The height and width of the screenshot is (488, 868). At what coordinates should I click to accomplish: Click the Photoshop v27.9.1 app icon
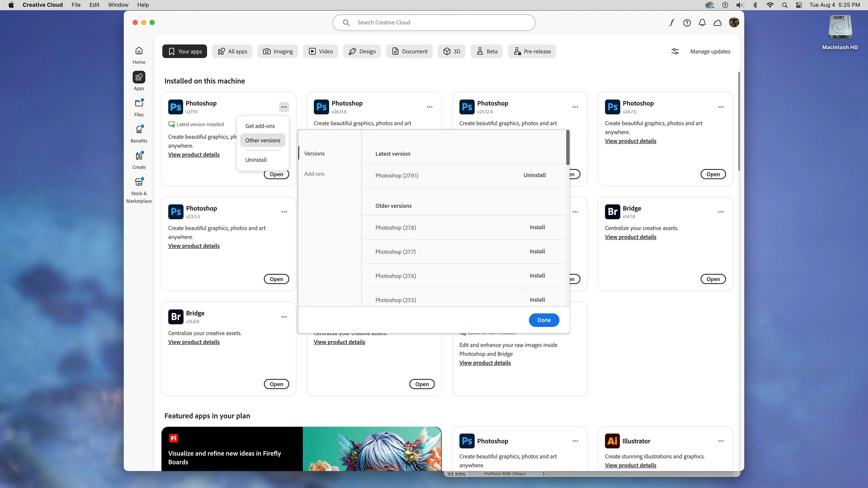click(x=175, y=107)
